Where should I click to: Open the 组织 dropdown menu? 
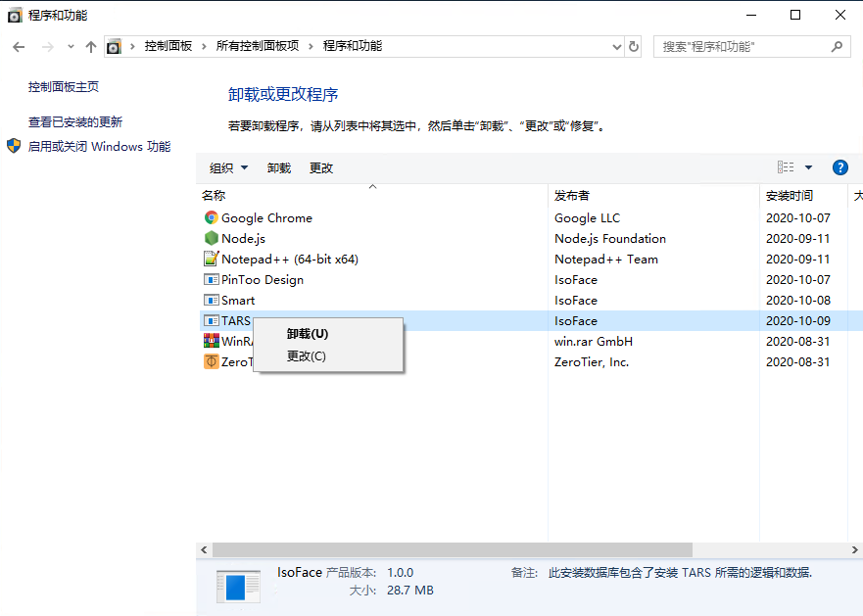click(228, 167)
